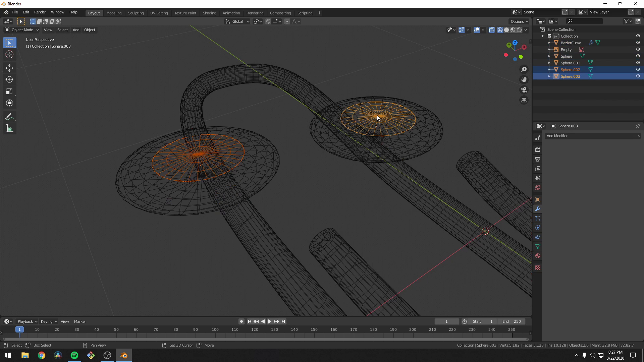The height and width of the screenshot is (362, 644).
Task: Expand the Sphere.003 outliner item
Action: click(549, 76)
